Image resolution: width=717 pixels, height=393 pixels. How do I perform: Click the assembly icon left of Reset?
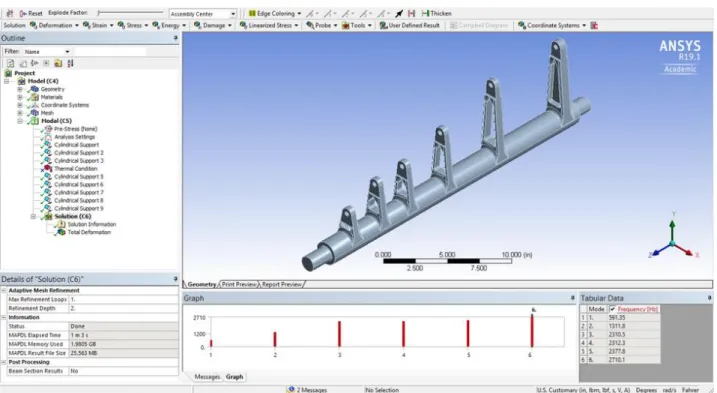10,13
